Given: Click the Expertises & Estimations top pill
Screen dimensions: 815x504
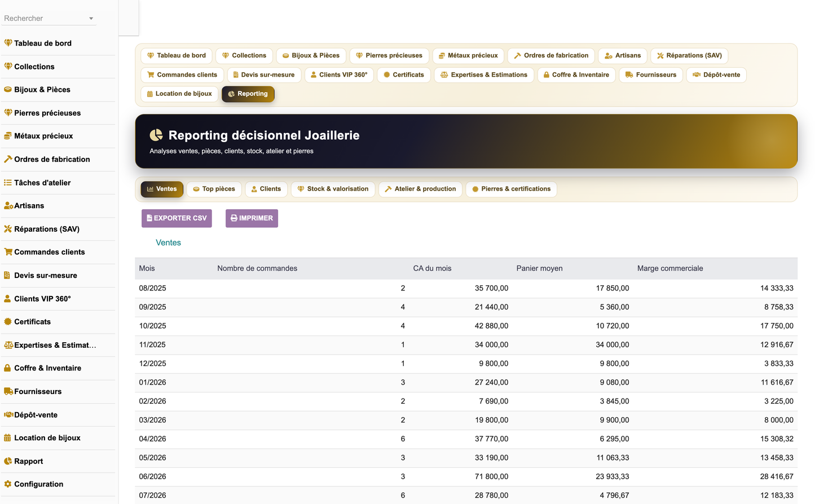Looking at the screenshot, I should [484, 75].
